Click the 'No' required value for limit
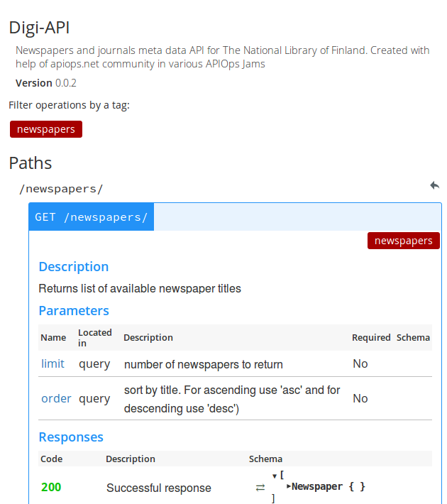 pyautogui.click(x=360, y=364)
